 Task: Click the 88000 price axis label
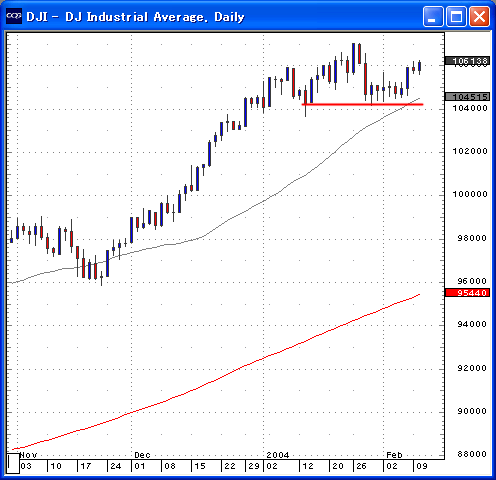pyautogui.click(x=472, y=454)
